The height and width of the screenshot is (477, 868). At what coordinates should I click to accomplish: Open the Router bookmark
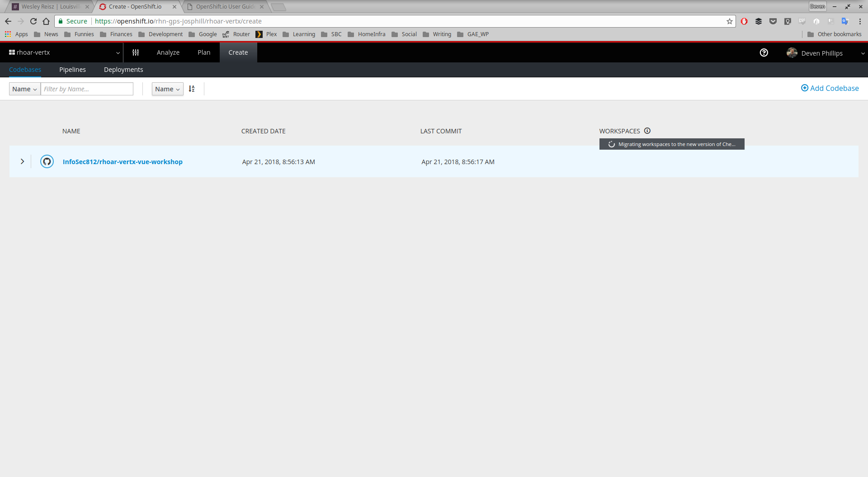point(236,34)
